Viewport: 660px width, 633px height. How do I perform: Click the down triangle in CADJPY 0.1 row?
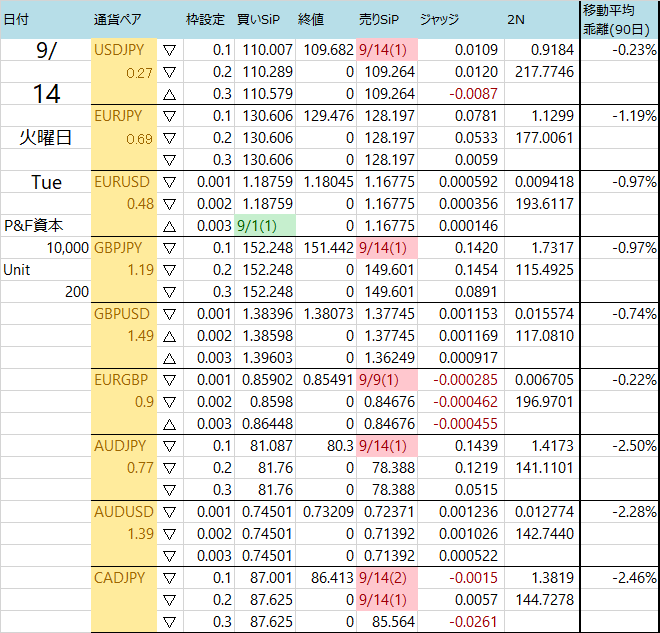tap(169, 579)
